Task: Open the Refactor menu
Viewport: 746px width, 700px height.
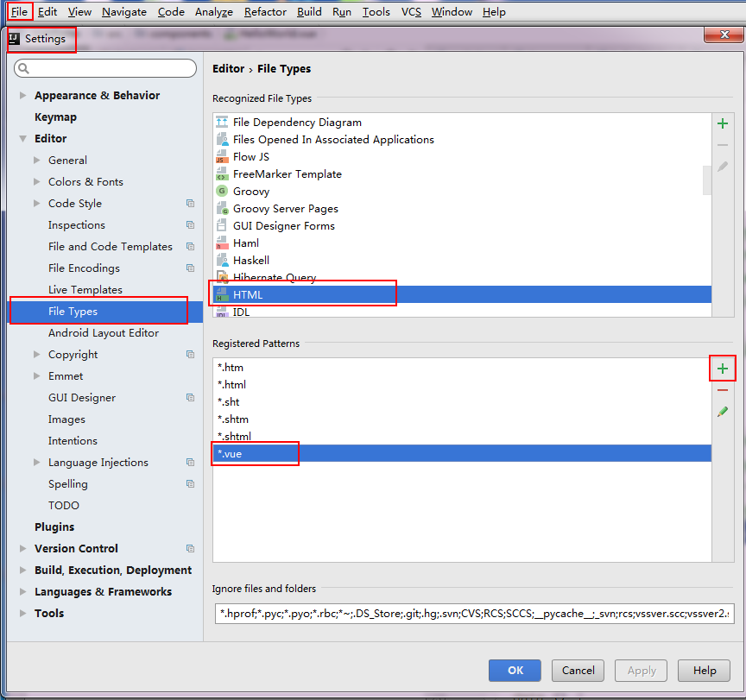Action: pyautogui.click(x=265, y=12)
